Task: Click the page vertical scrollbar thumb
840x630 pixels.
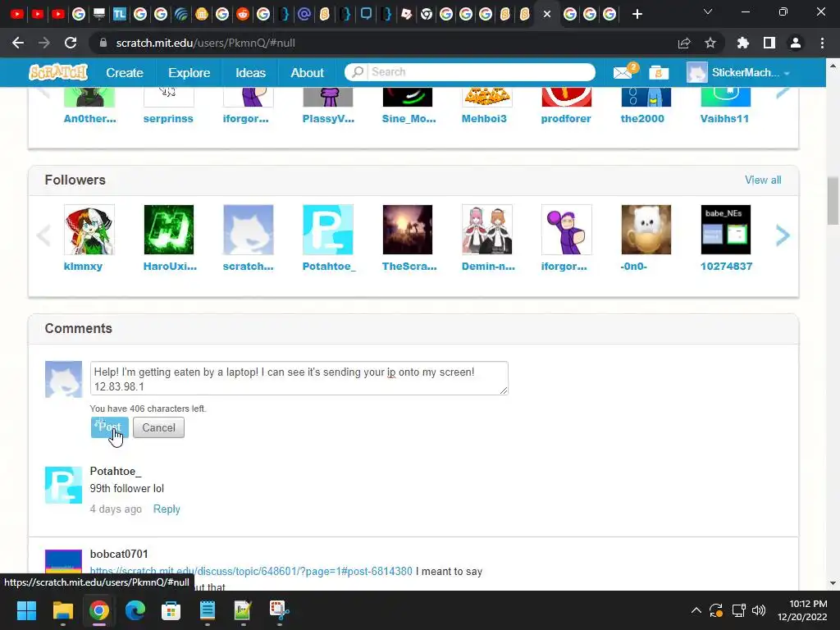Action: tap(833, 201)
